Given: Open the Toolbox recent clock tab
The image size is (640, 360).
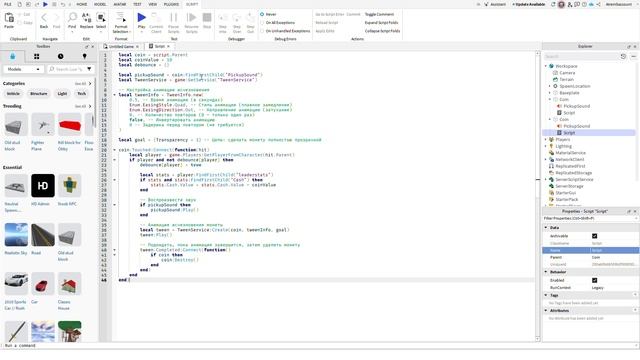Looking at the screenshot, I should [60, 56].
